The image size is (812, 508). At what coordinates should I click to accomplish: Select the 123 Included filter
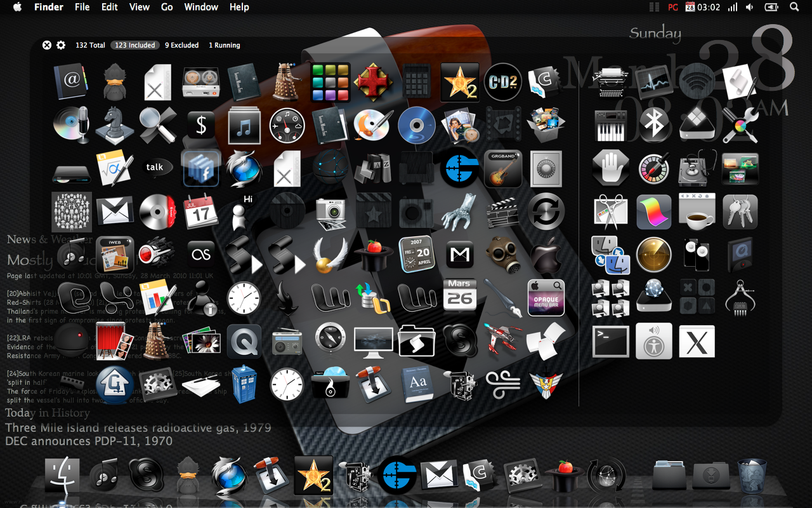coord(135,46)
